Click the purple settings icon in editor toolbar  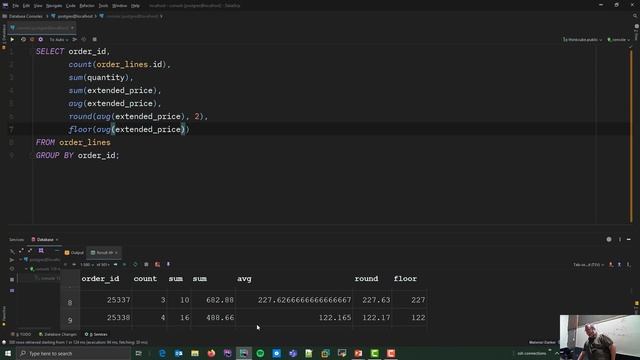click(x=40, y=40)
